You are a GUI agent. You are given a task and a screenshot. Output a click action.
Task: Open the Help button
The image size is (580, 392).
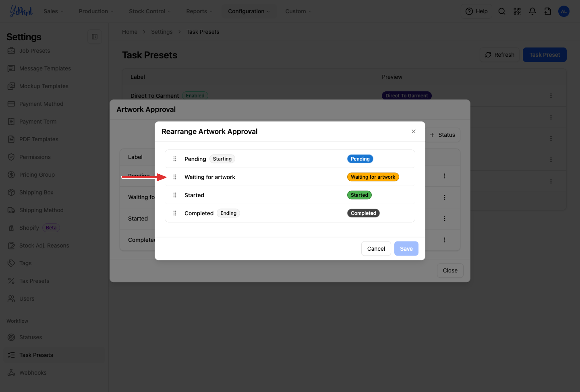pyautogui.click(x=476, y=11)
